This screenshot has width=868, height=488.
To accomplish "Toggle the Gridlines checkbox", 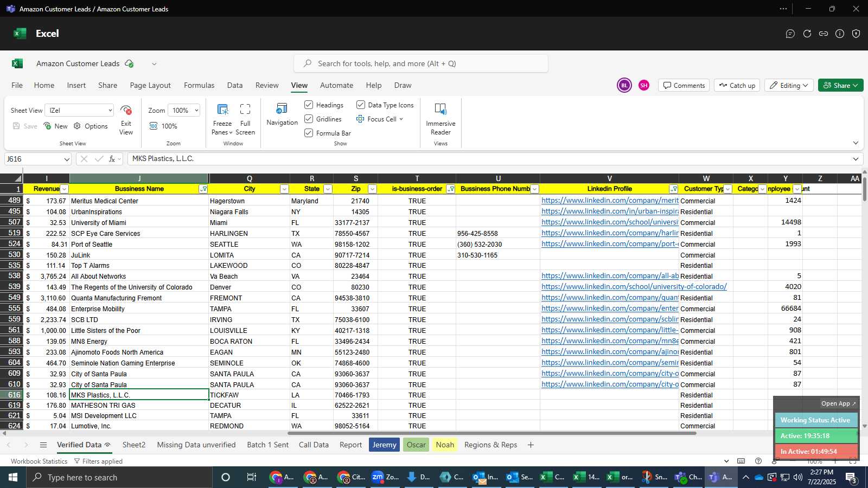I will pyautogui.click(x=309, y=119).
